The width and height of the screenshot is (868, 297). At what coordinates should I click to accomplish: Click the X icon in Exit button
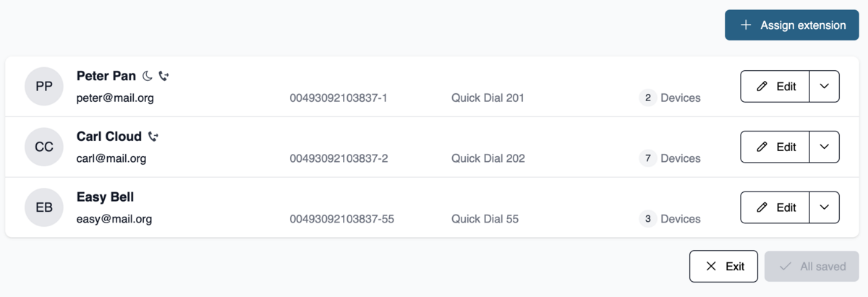click(711, 267)
